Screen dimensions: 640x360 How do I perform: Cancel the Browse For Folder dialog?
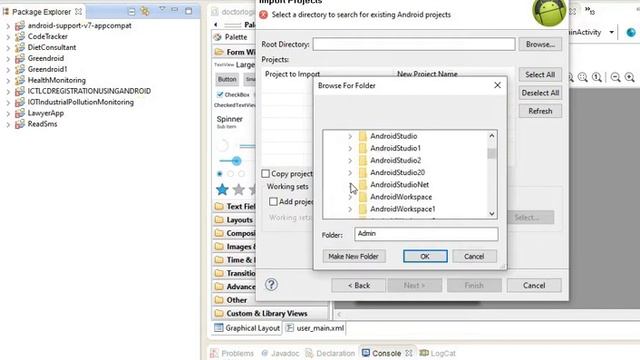474,256
